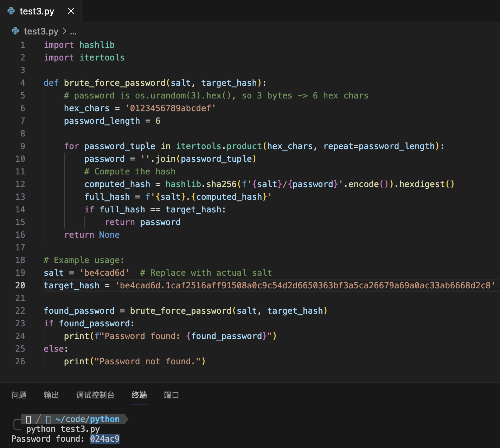Screen dimensions: 500x448
Task: Click the breadcrumb chevron separator
Action: [x=64, y=31]
